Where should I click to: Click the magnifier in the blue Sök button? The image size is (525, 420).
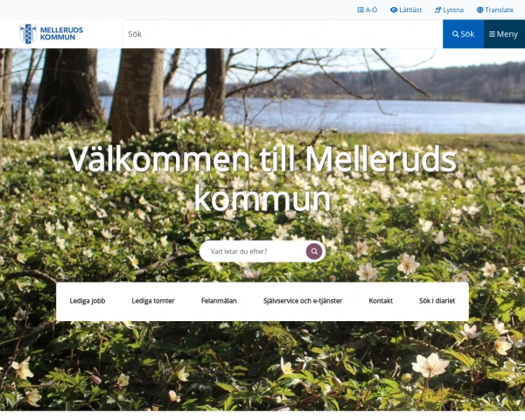455,34
